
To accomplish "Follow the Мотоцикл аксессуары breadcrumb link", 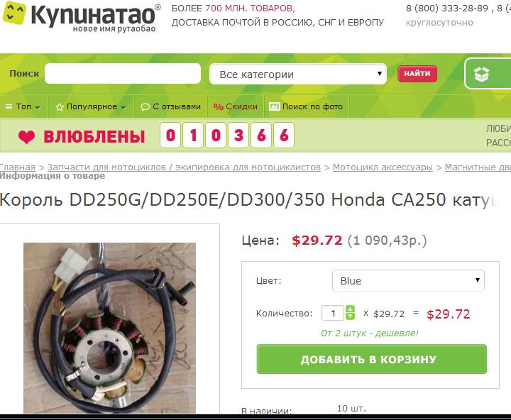I will click(x=383, y=167).
